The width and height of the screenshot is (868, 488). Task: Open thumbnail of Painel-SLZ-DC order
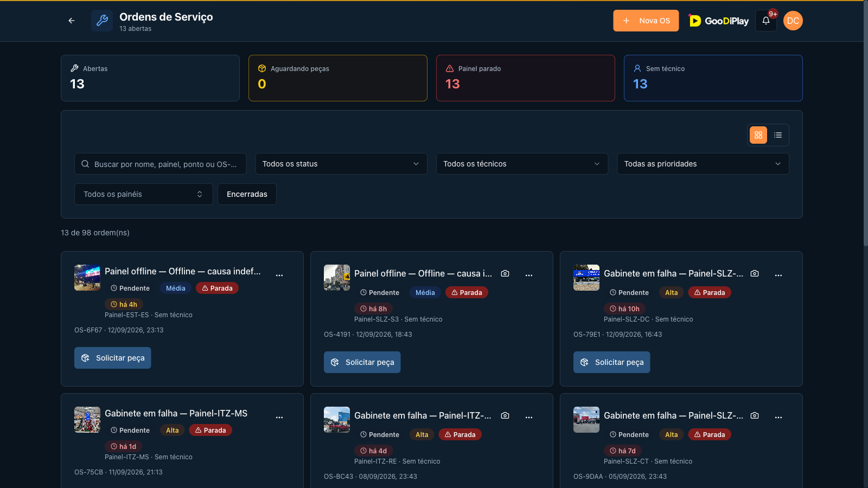click(586, 278)
